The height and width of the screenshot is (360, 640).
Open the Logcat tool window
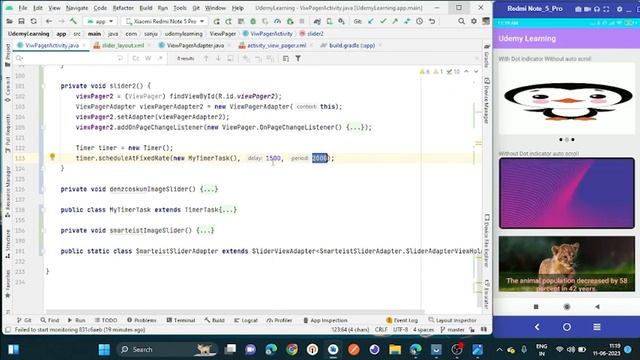click(x=246, y=320)
